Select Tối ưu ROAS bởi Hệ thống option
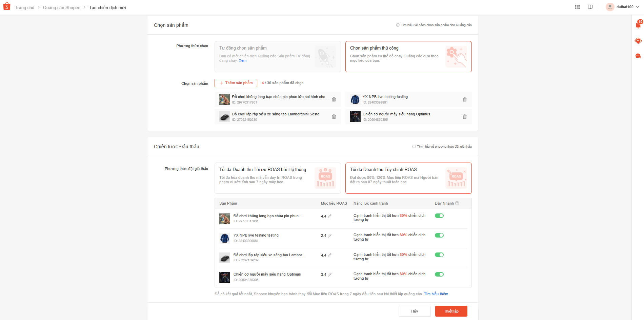This screenshot has height=320, width=644. tap(278, 178)
